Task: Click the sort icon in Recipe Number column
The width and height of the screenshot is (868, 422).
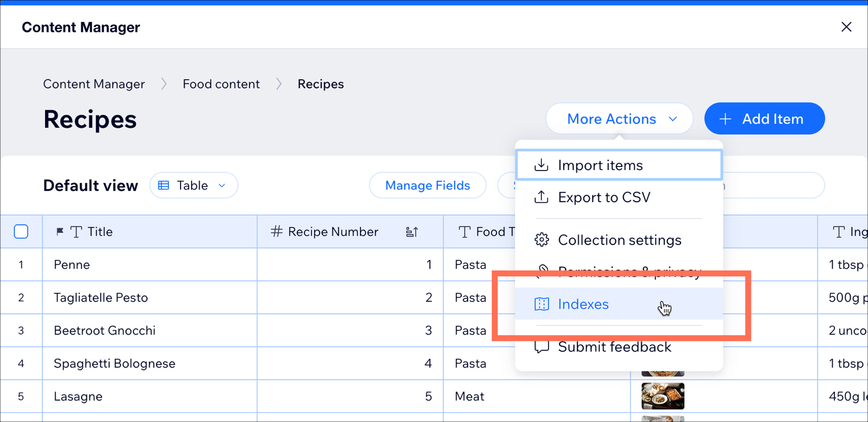Action: 412,232
